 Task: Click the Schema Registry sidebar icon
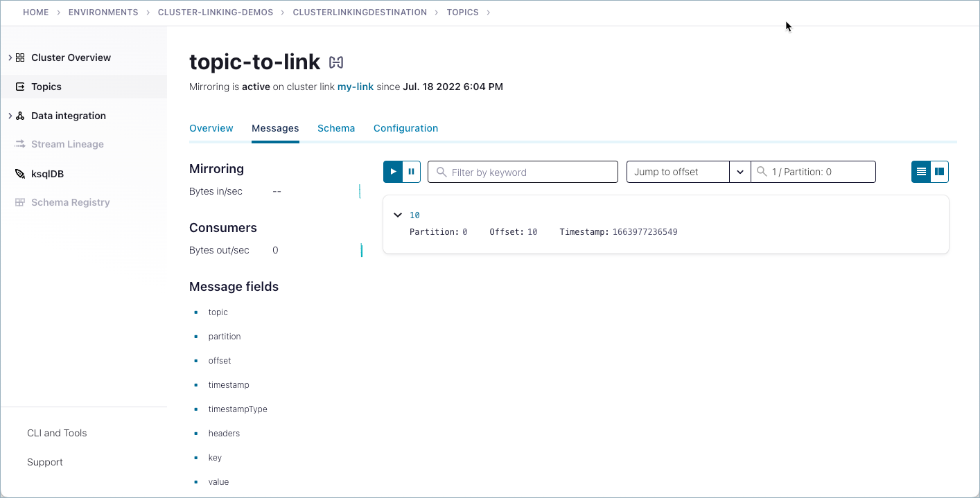pos(21,202)
